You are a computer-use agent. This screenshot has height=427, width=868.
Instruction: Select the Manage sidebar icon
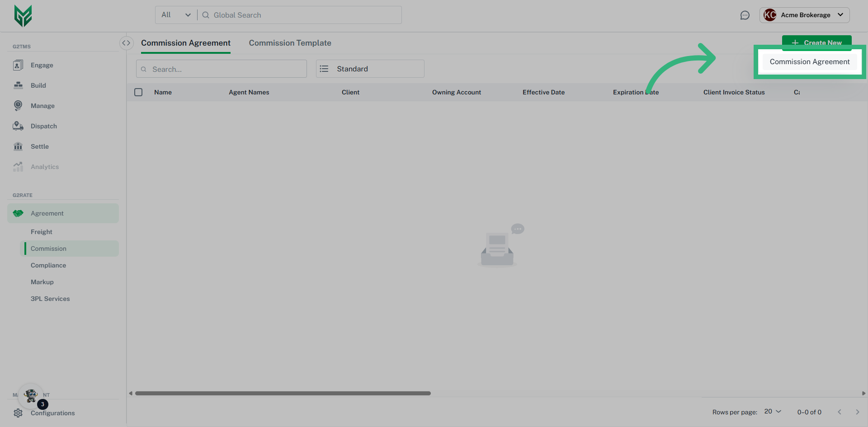(18, 105)
